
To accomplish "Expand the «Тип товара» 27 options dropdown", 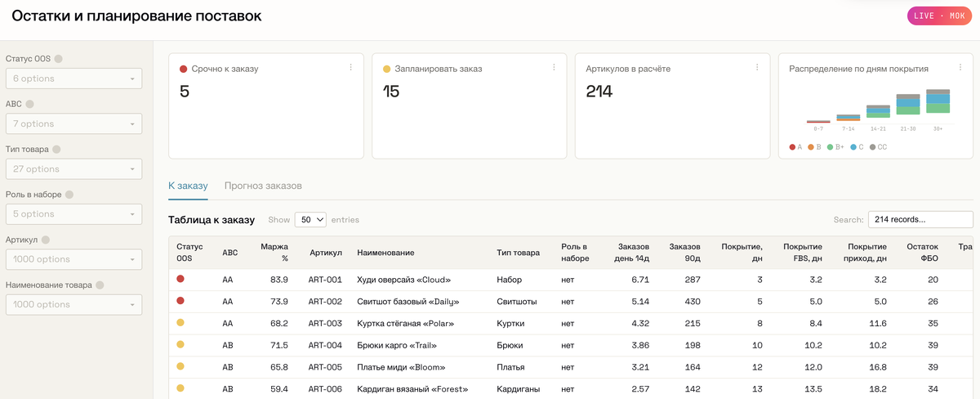I will 73,168.
